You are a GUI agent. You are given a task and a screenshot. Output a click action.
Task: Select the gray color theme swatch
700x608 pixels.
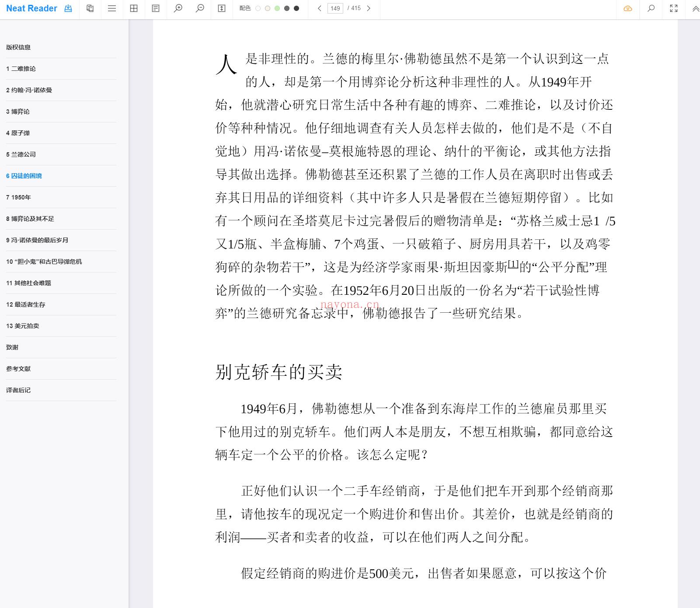pos(287,8)
